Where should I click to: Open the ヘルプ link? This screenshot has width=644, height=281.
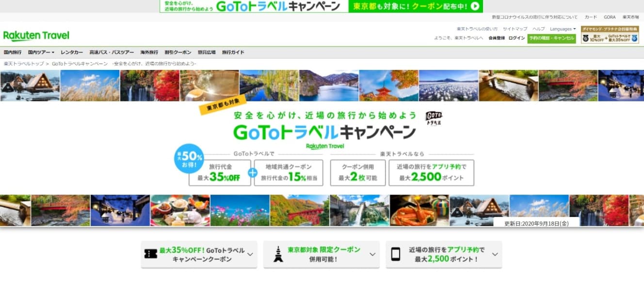tap(539, 29)
